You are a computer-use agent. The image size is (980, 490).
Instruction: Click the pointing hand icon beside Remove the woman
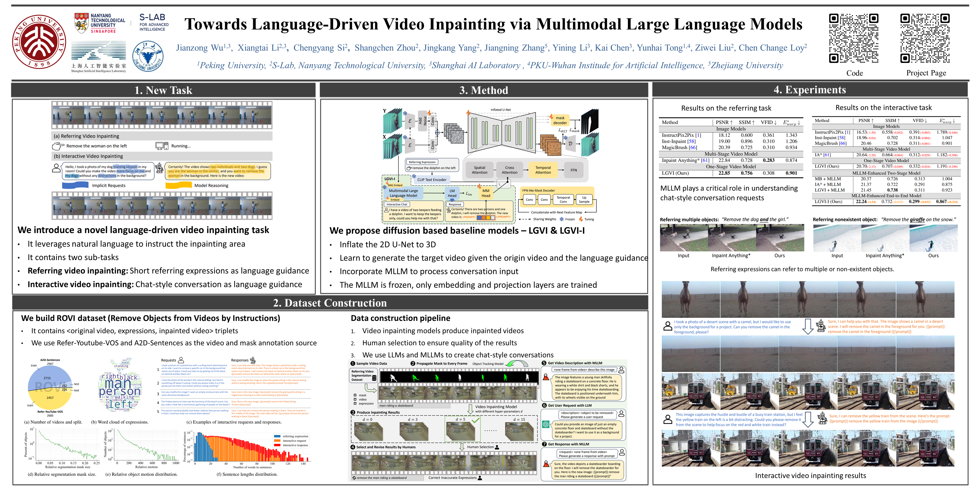click(x=58, y=146)
